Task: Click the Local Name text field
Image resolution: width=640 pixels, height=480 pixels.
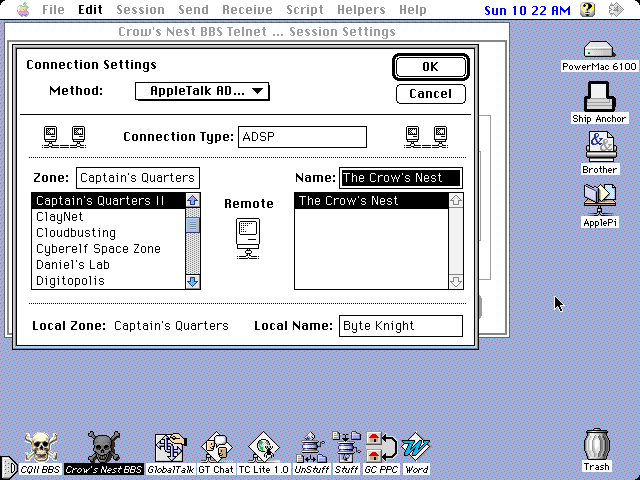Action: pos(400,326)
